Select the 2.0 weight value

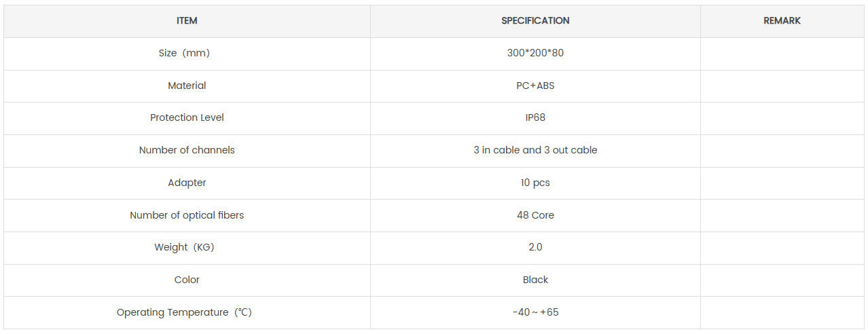point(535,247)
